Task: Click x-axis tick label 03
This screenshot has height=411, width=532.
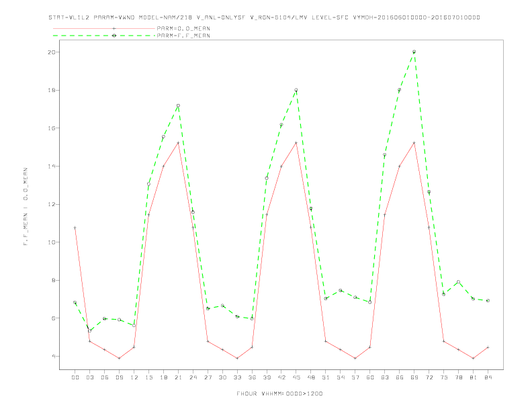Action: coord(89,377)
